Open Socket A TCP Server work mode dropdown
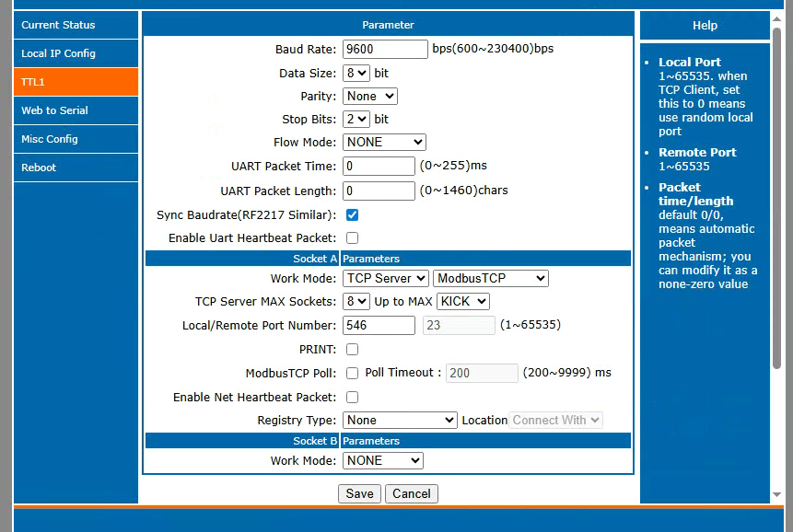793x532 pixels. [x=385, y=278]
